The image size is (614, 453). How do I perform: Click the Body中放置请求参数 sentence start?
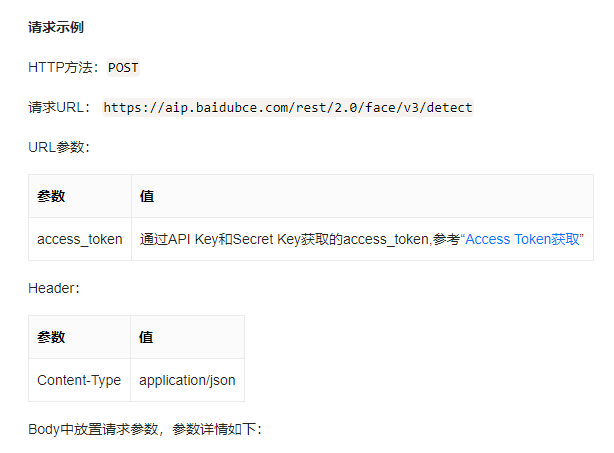pos(93,429)
